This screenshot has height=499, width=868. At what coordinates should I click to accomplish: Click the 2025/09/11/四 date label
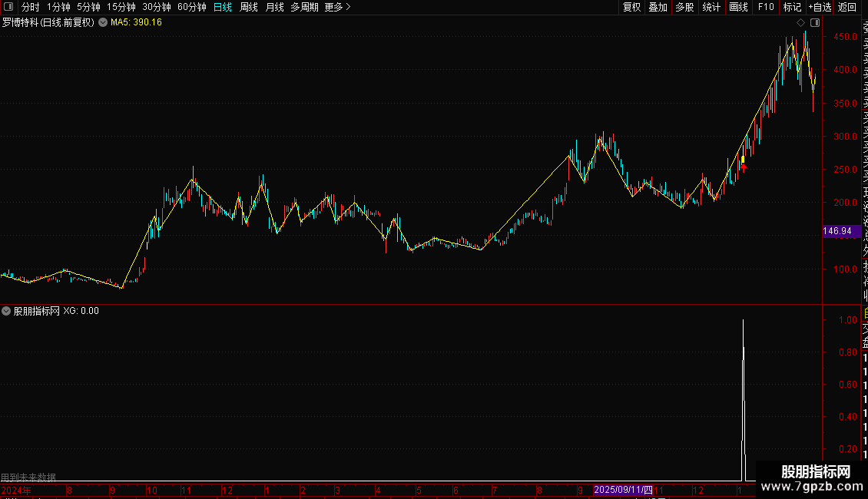click(x=623, y=490)
